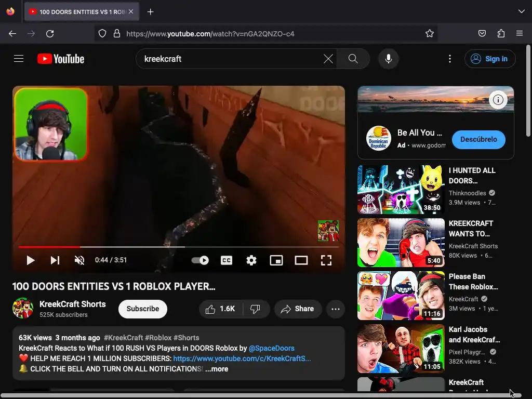The image size is (532, 399).
Task: Open KREEKCRAFT WANTS TO video thumbnail
Action: 401,242
